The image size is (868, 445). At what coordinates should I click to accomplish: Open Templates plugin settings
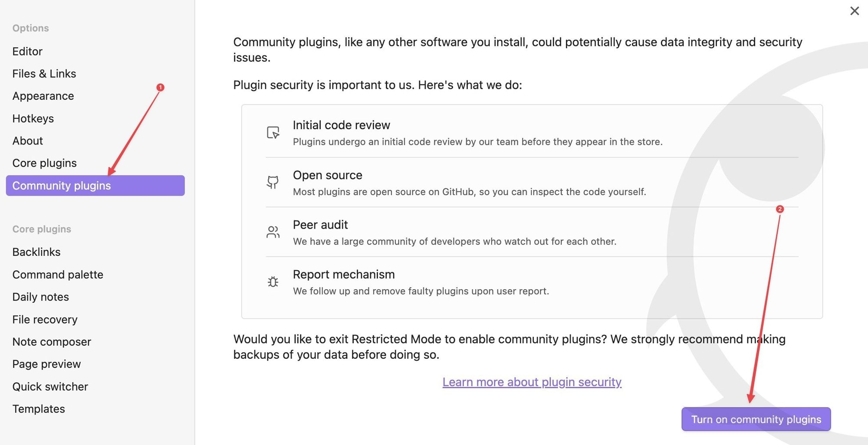pyautogui.click(x=39, y=409)
